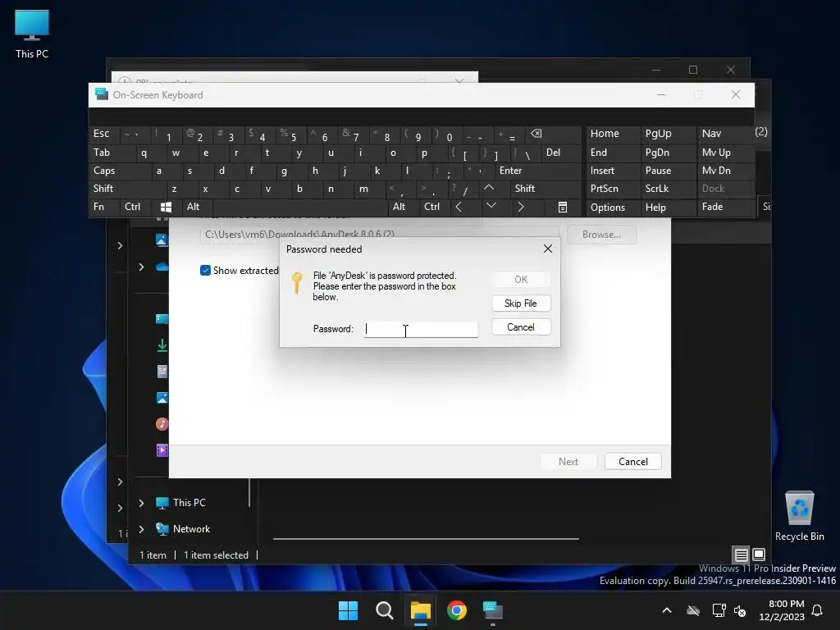Click the Insert key on On-Screen Keyboard
This screenshot has width=840, height=630.
[x=614, y=171]
